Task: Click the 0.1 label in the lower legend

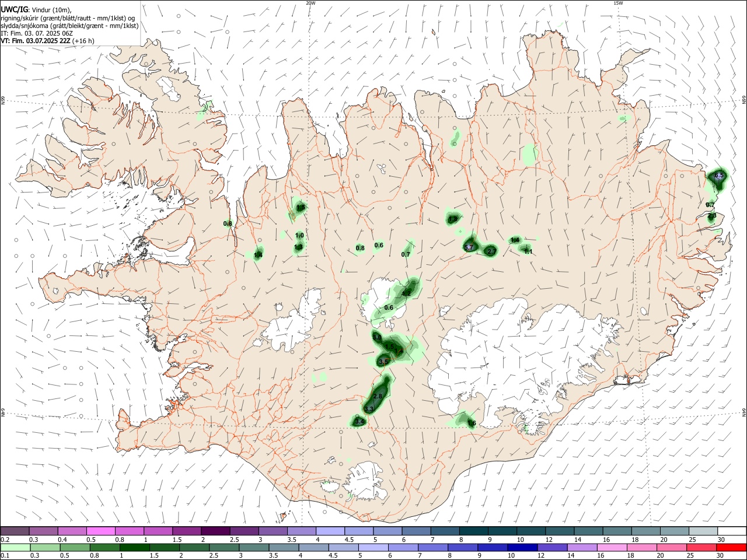Action: tap(5, 556)
